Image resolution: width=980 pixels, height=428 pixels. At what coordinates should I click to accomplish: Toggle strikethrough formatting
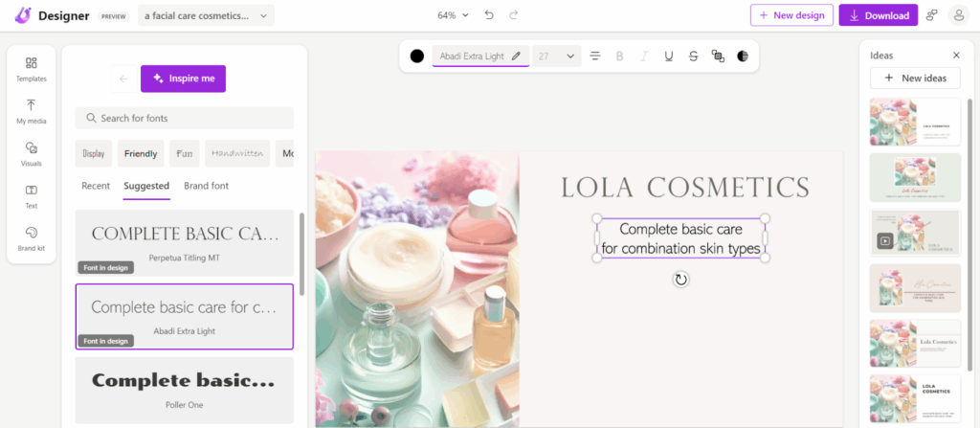[x=693, y=56]
